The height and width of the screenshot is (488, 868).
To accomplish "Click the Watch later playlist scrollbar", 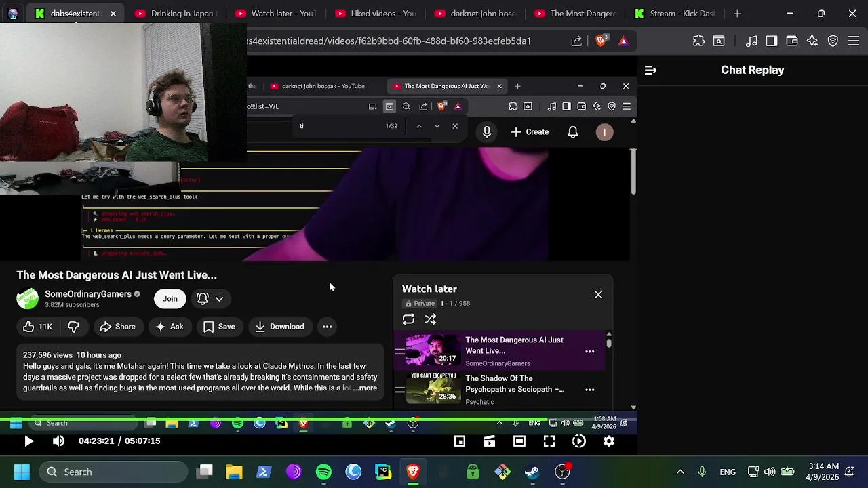I will click(609, 343).
